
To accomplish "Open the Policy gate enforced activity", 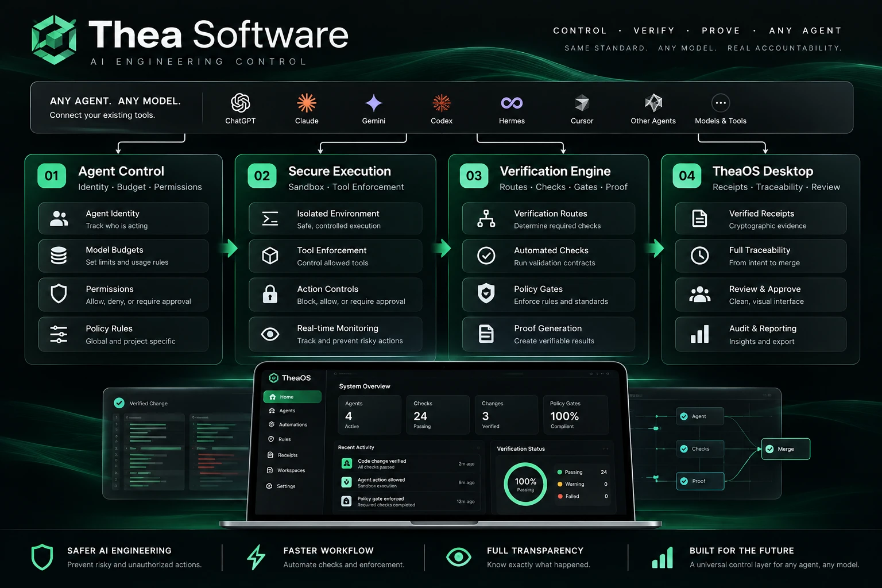I will (x=409, y=501).
